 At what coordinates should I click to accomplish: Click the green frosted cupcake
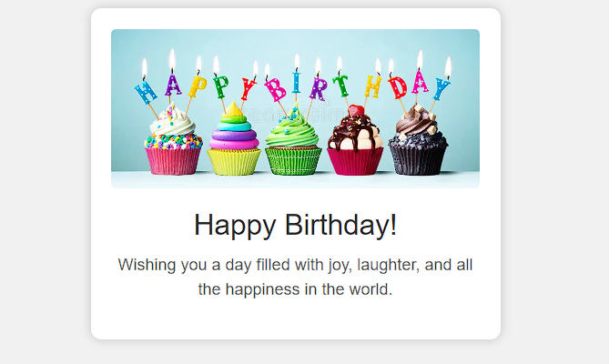(293, 142)
